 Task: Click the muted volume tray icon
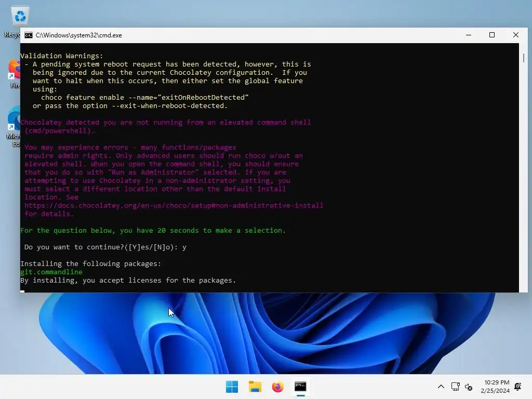click(x=469, y=387)
